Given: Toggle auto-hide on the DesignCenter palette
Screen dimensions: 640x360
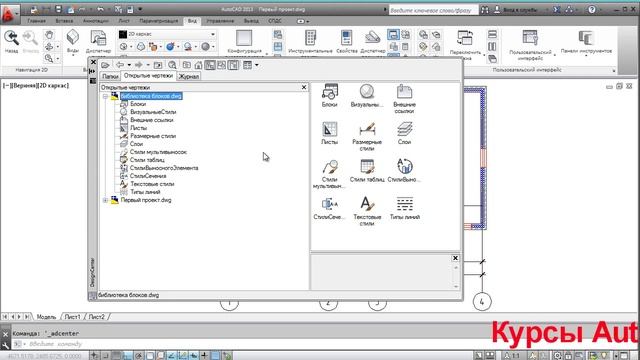Looking at the screenshot, I should click(x=93, y=71).
